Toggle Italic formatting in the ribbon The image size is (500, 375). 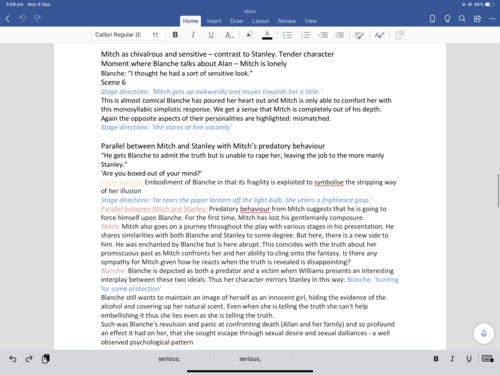tap(193, 35)
